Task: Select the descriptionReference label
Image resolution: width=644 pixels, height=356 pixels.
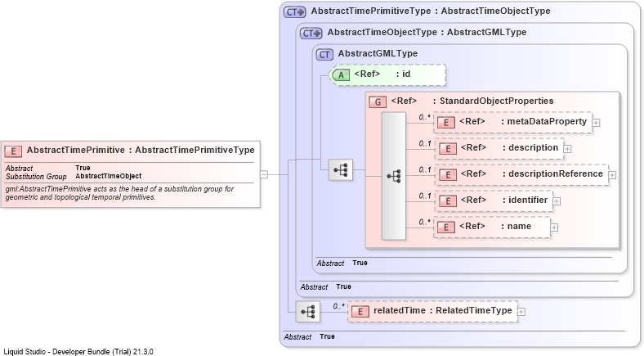Action: [532, 173]
